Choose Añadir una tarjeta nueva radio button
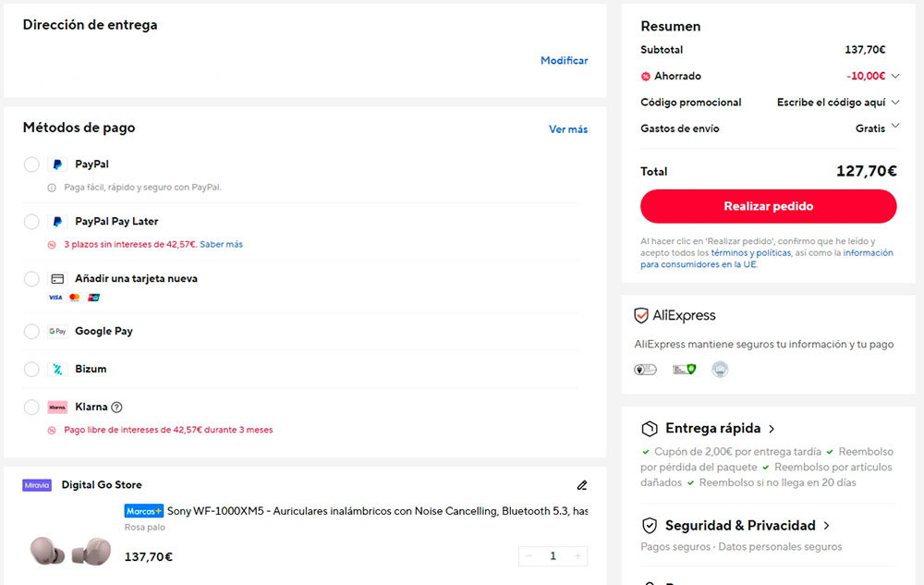 pyautogui.click(x=31, y=279)
